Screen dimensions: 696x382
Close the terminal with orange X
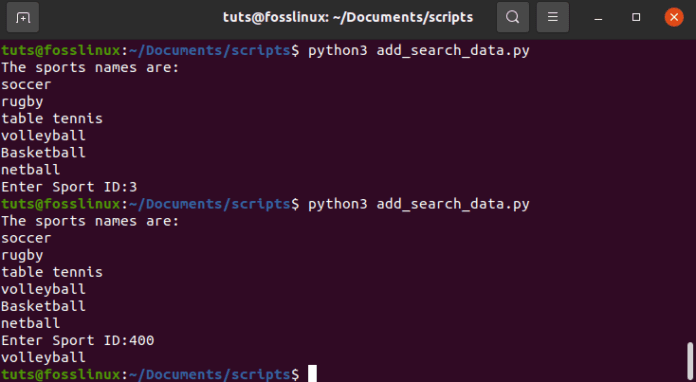coord(674,17)
